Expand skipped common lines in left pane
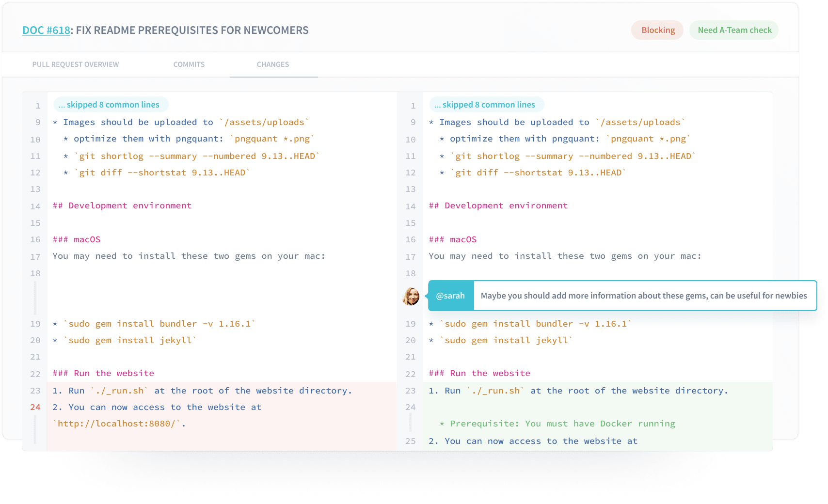This screenshot has width=828, height=504. tap(111, 105)
